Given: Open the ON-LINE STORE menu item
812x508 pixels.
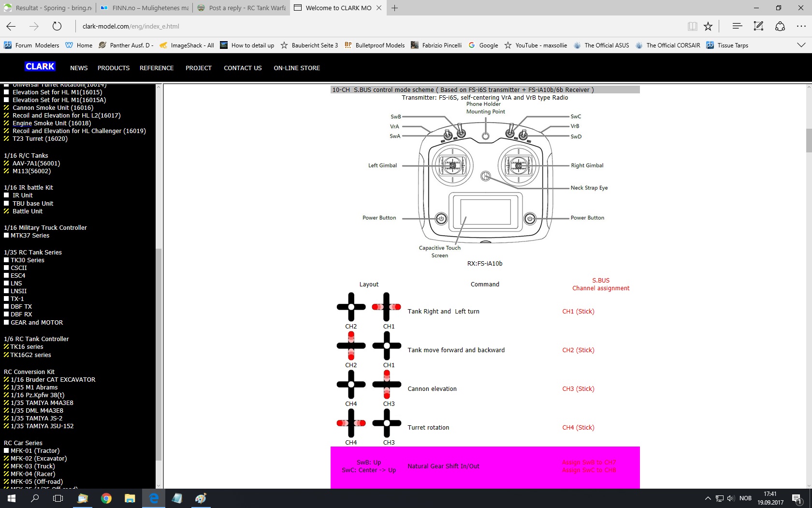Looking at the screenshot, I should (x=297, y=68).
